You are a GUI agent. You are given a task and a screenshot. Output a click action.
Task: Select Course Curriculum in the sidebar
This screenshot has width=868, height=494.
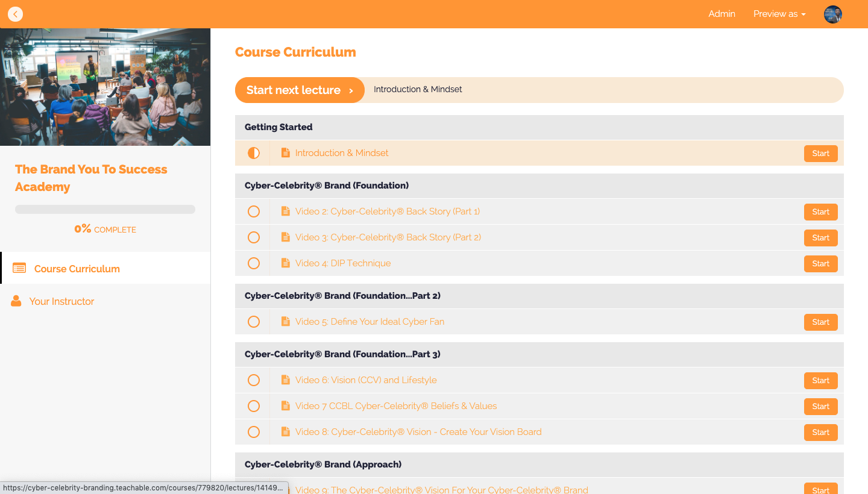pyautogui.click(x=105, y=268)
